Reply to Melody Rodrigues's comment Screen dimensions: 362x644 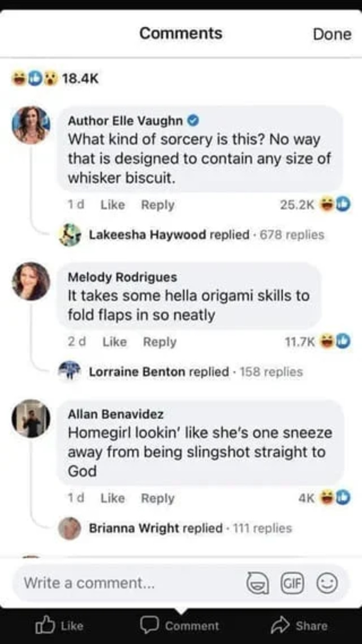coord(159,342)
